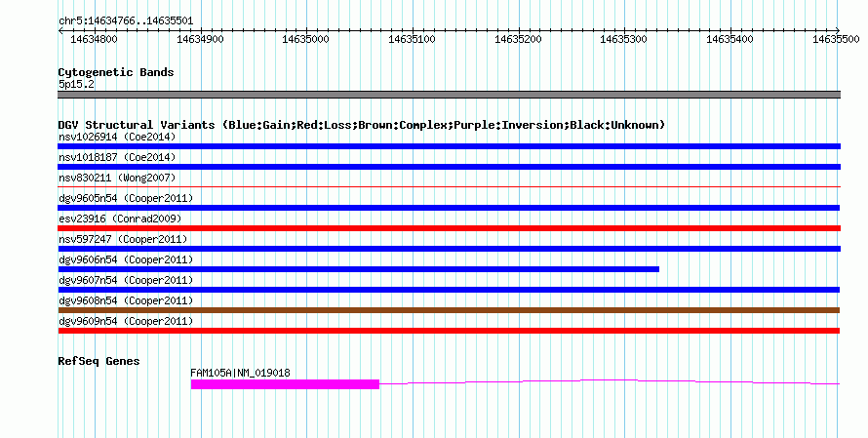Click the chr5:14634766..14635501 region label
The image size is (868, 438).
pyautogui.click(x=126, y=21)
